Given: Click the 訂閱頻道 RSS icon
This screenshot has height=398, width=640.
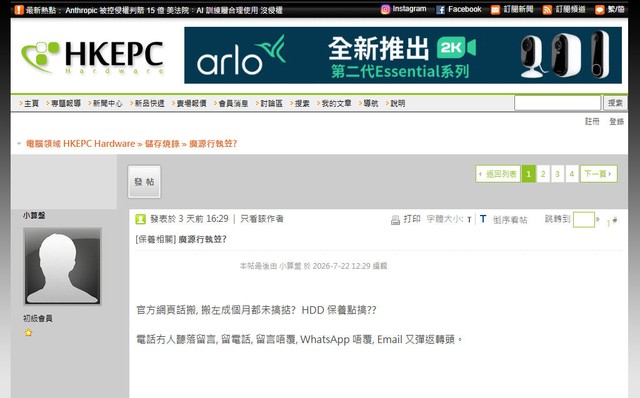Looking at the screenshot, I should (547, 10).
